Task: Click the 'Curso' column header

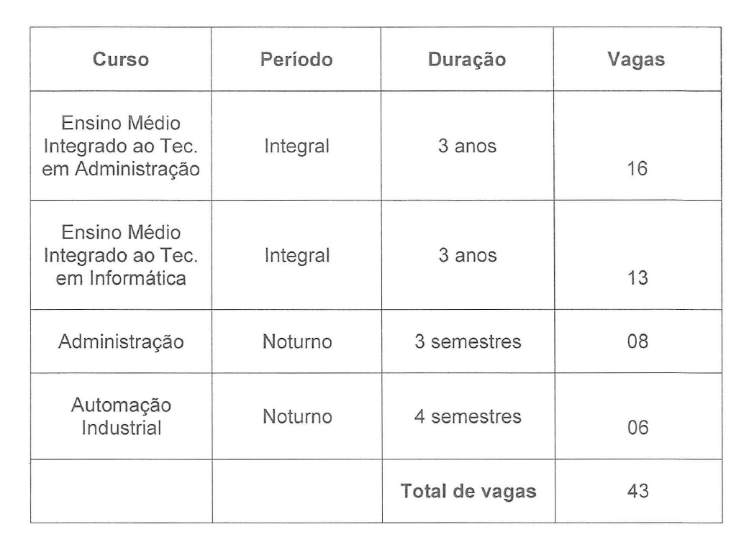Action: [x=120, y=60]
